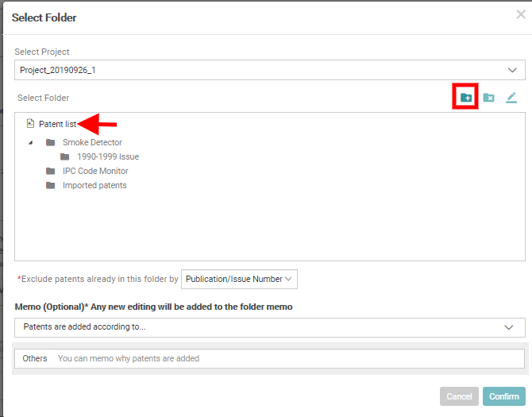The width and height of the screenshot is (532, 417).
Task: Open the Select Project dropdown
Action: pos(270,70)
